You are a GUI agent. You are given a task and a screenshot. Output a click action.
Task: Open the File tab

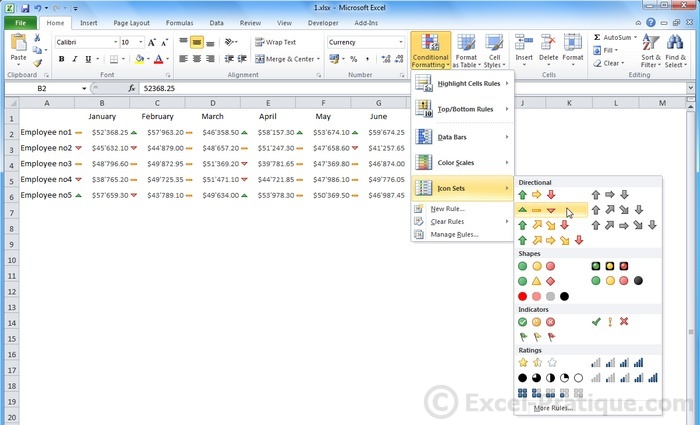click(x=21, y=23)
